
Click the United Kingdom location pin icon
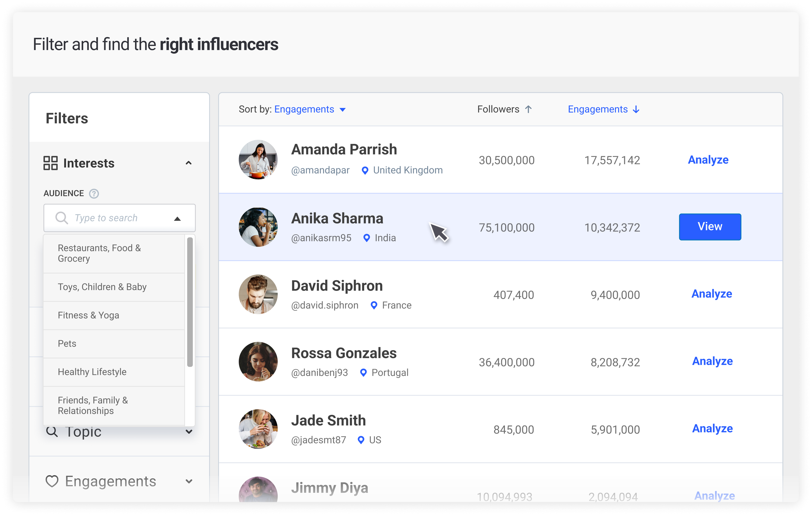(364, 171)
